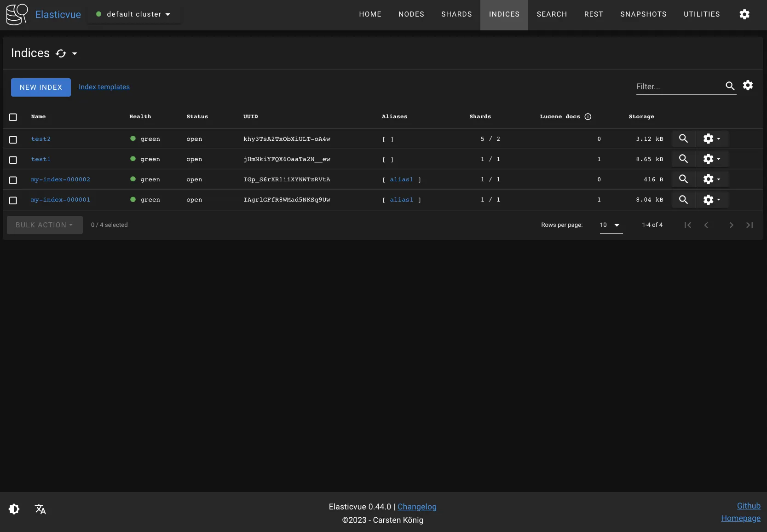Reload indices with the refresh icon

pyautogui.click(x=61, y=53)
